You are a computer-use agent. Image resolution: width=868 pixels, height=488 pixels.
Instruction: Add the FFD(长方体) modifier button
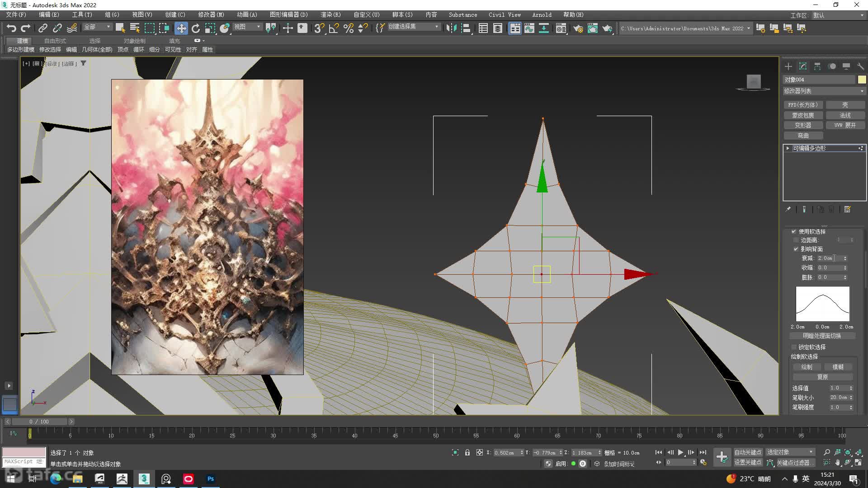click(803, 105)
